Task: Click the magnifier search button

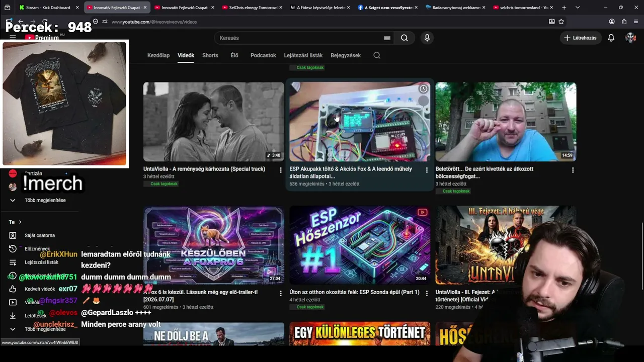Action: pyautogui.click(x=405, y=38)
